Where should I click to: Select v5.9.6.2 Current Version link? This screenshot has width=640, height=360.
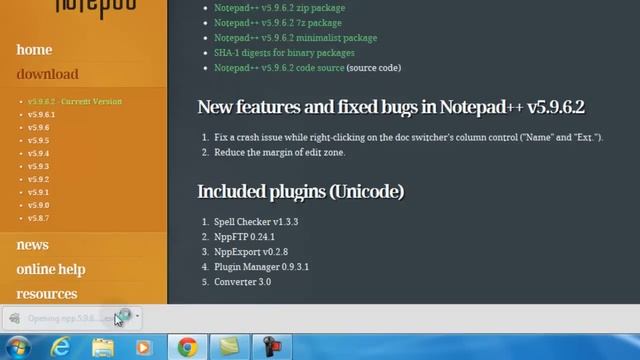coord(75,101)
